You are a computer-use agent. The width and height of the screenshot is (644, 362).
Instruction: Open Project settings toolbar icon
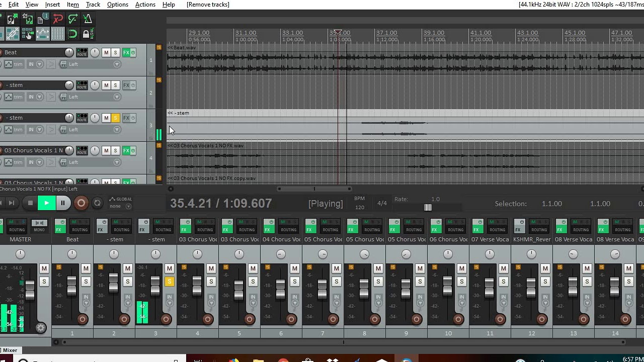42,19
